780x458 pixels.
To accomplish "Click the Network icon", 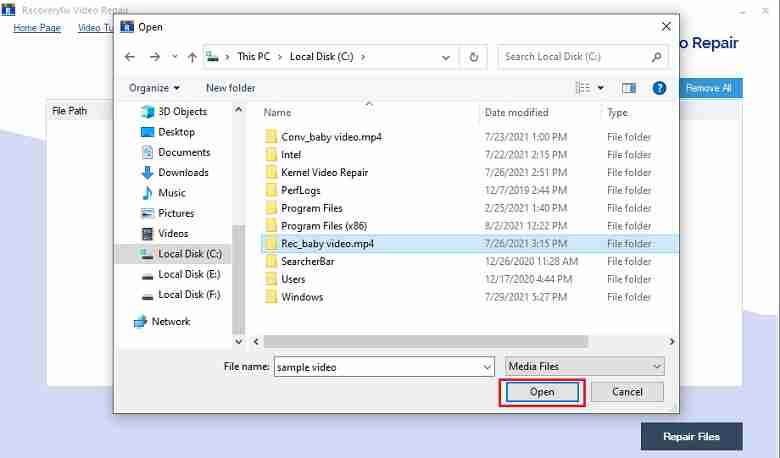I will click(140, 322).
